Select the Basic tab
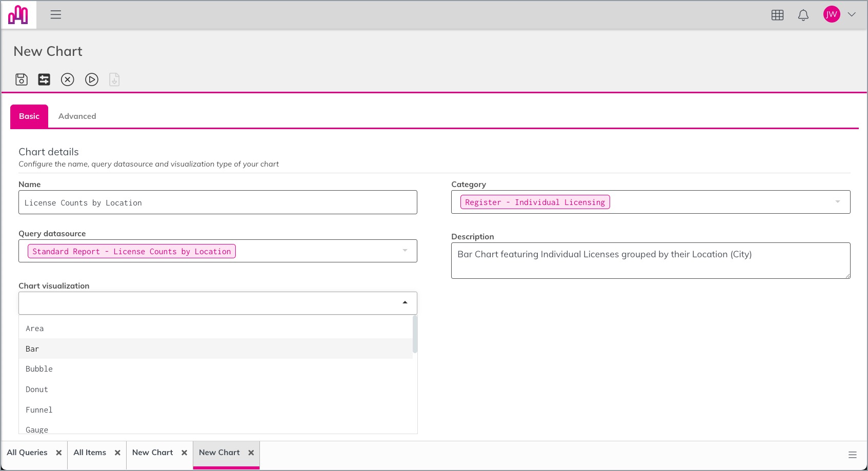This screenshot has height=471, width=868. click(29, 116)
